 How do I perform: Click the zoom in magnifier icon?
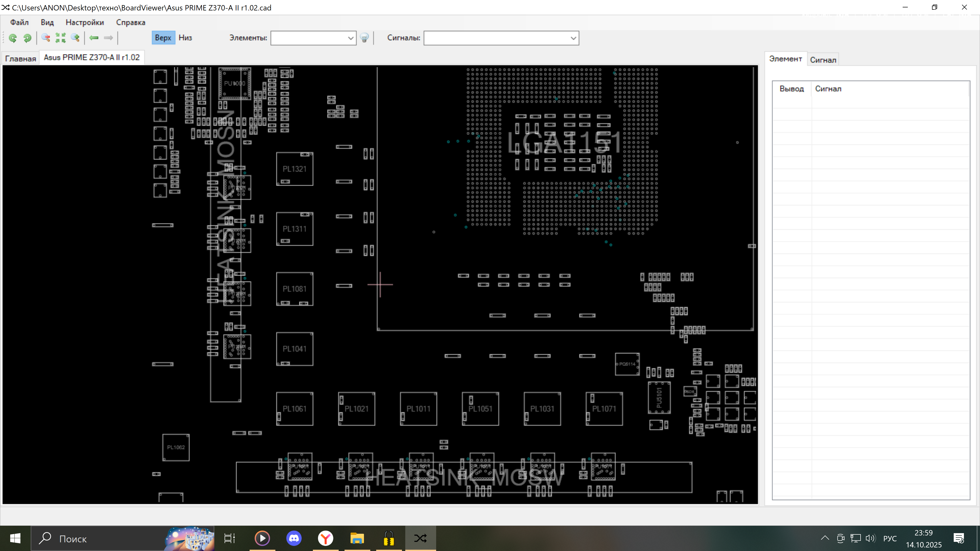pyautogui.click(x=75, y=38)
